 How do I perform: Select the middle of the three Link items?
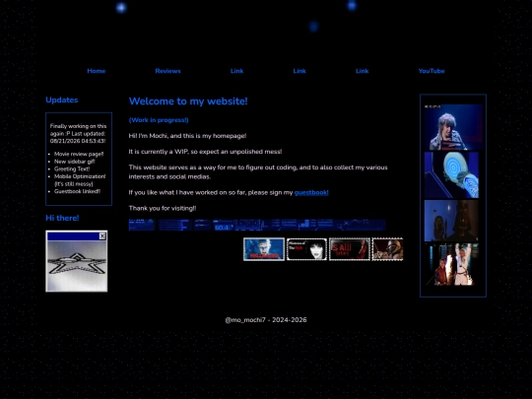[x=299, y=71]
